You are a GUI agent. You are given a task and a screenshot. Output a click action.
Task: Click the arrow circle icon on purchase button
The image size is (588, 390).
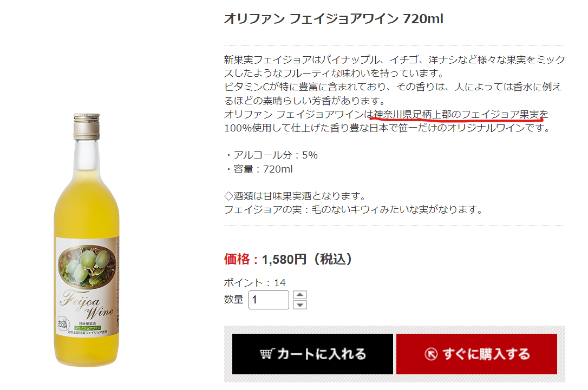[431, 354]
